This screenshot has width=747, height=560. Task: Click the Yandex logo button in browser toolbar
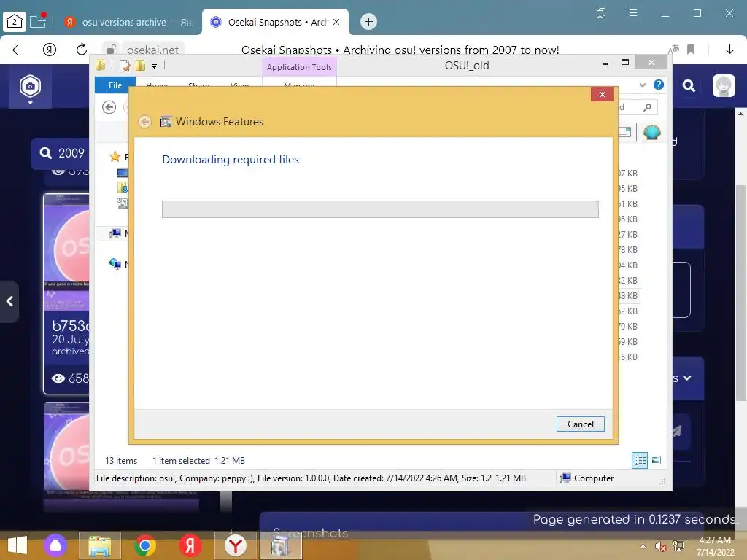pos(50,50)
